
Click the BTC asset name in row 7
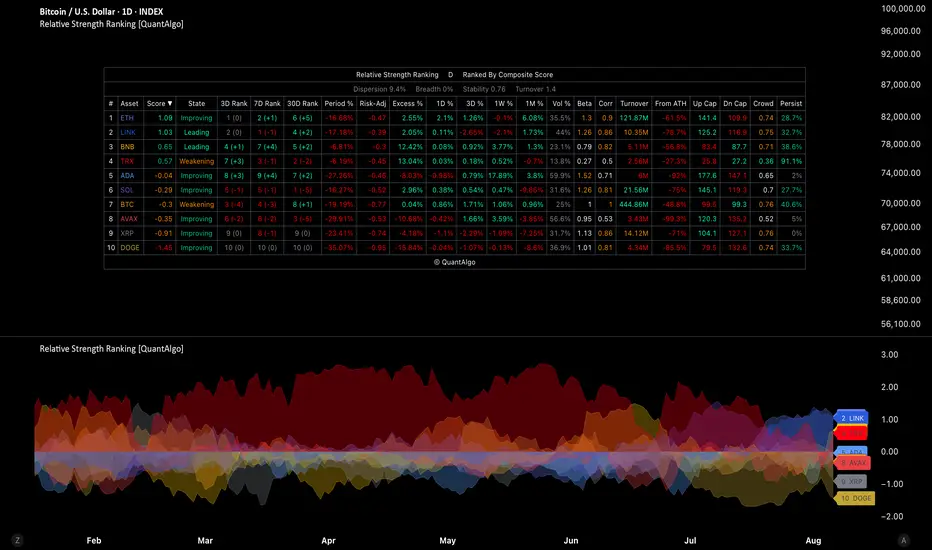click(127, 205)
